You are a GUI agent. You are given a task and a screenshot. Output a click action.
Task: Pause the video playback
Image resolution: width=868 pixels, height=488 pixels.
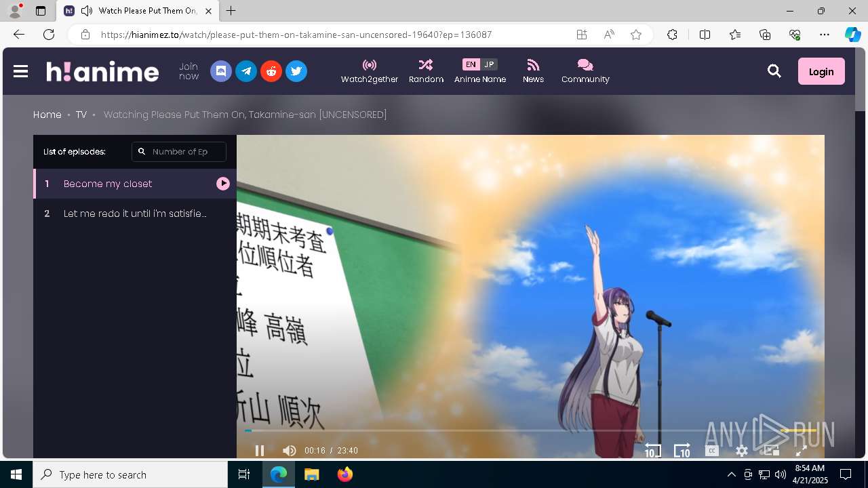click(x=259, y=451)
